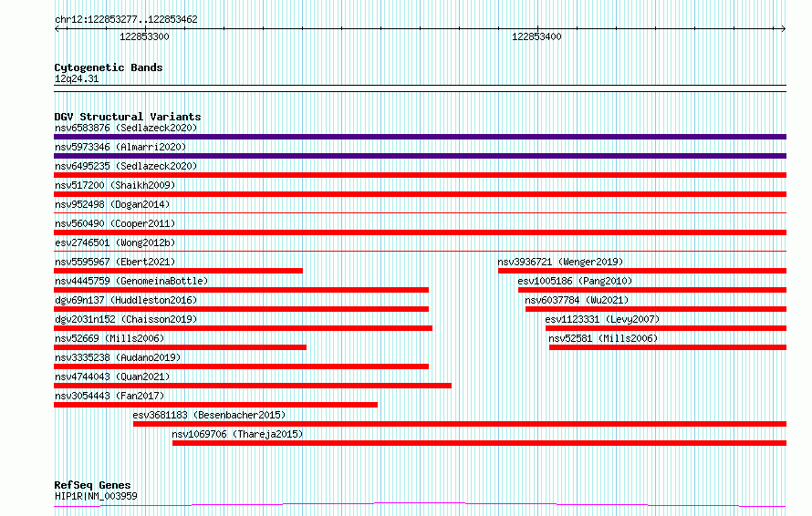Click the red bar under nsv6037784
812x516 pixels.
tap(656, 309)
